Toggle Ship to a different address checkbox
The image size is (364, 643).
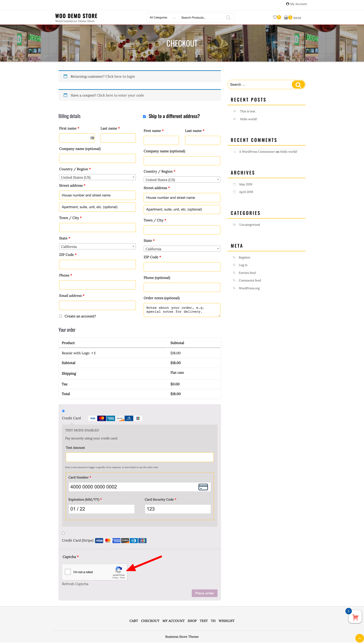pos(144,117)
